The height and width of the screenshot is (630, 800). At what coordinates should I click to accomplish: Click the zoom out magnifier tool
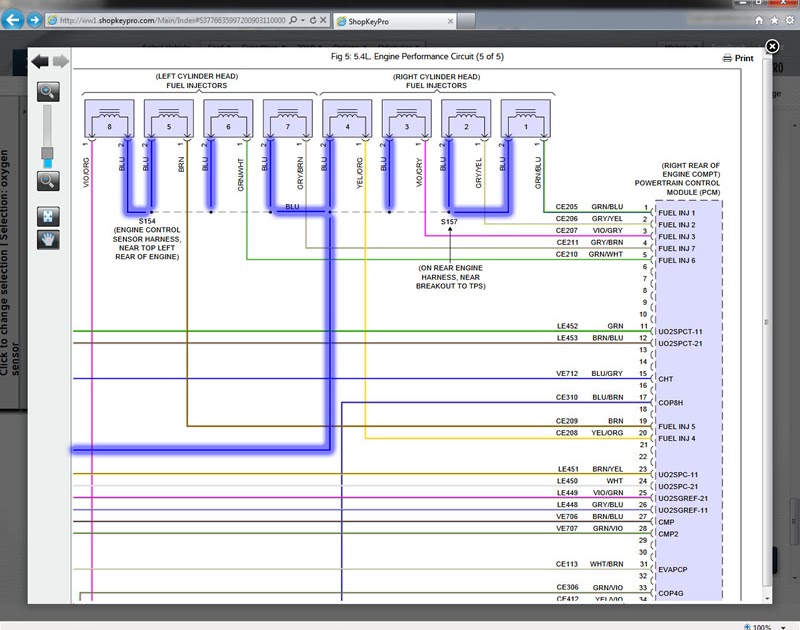tap(48, 181)
